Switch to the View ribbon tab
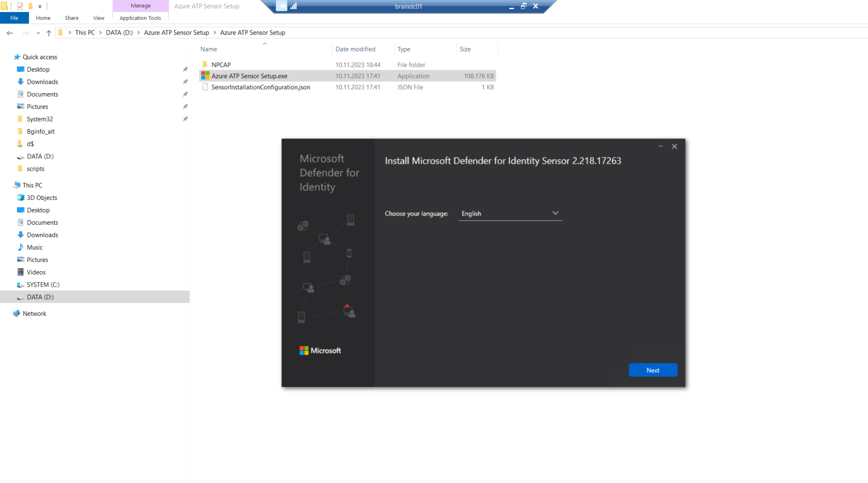Image resolution: width=868 pixels, height=483 pixels. pos(98,18)
